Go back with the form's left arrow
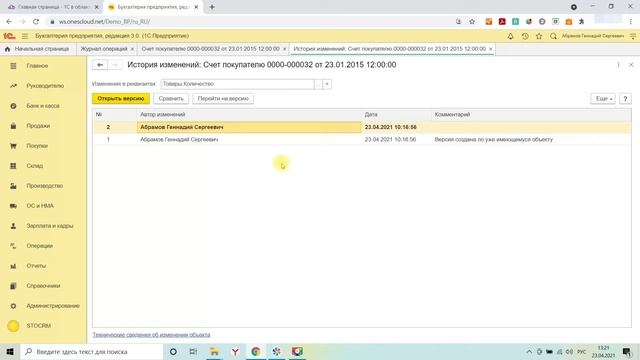Image resolution: width=640 pixels, height=360 pixels. coord(100,65)
